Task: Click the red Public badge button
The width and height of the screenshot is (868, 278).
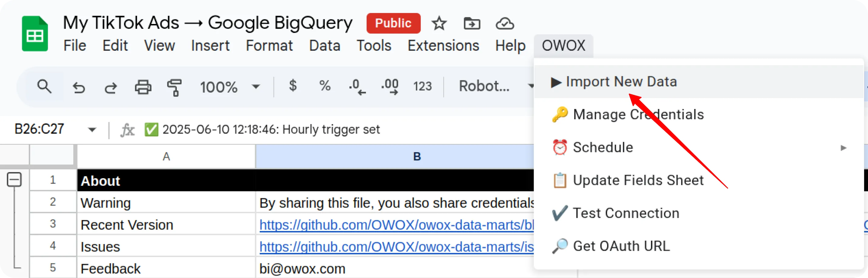Action: coord(393,23)
